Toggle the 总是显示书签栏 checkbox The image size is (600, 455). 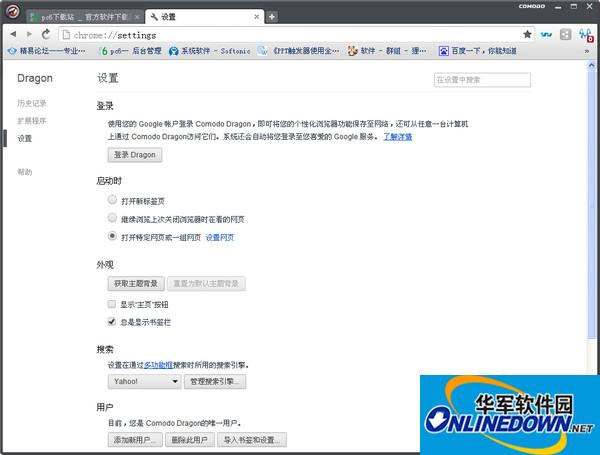[112, 321]
